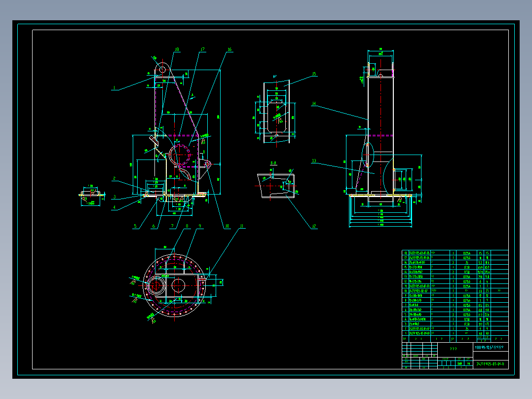Click part balloon number 2

coord(114,179)
